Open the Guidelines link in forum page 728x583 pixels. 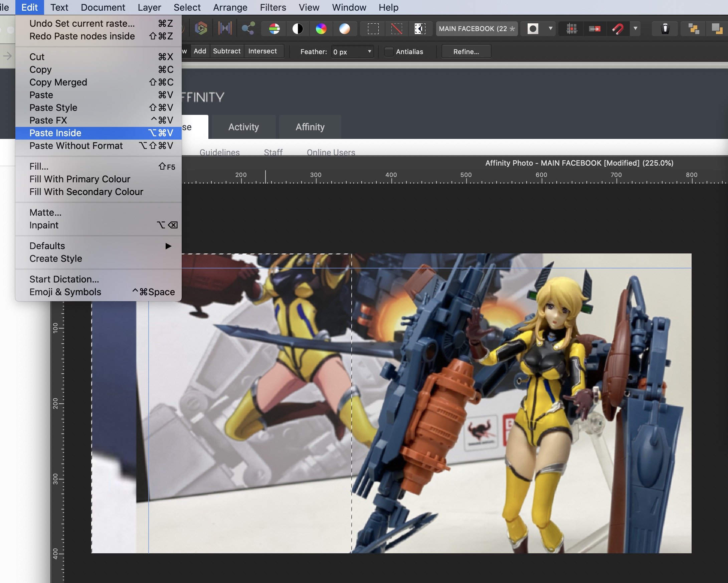tap(219, 152)
